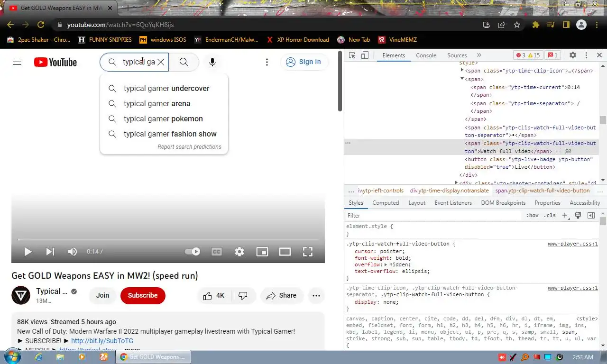Enter full screen on the video
607x364 pixels.
308,252
